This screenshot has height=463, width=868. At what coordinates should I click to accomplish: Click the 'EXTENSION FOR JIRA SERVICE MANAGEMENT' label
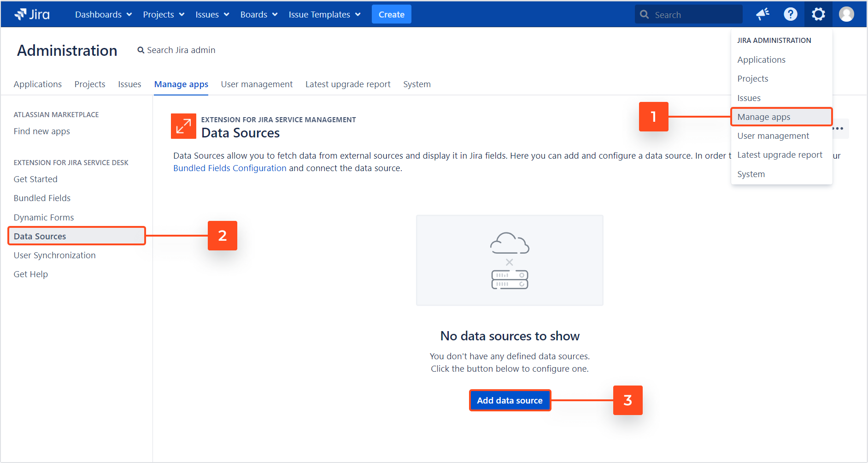pos(278,120)
